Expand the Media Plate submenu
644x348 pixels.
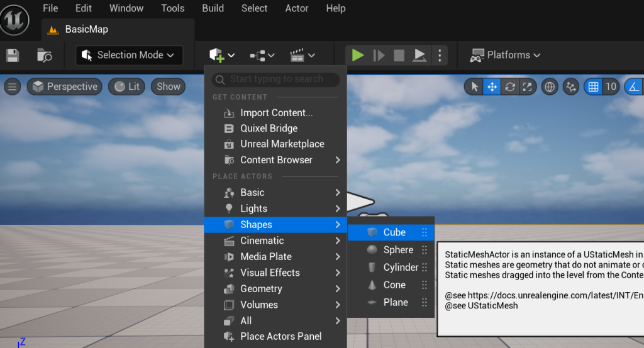tap(275, 256)
